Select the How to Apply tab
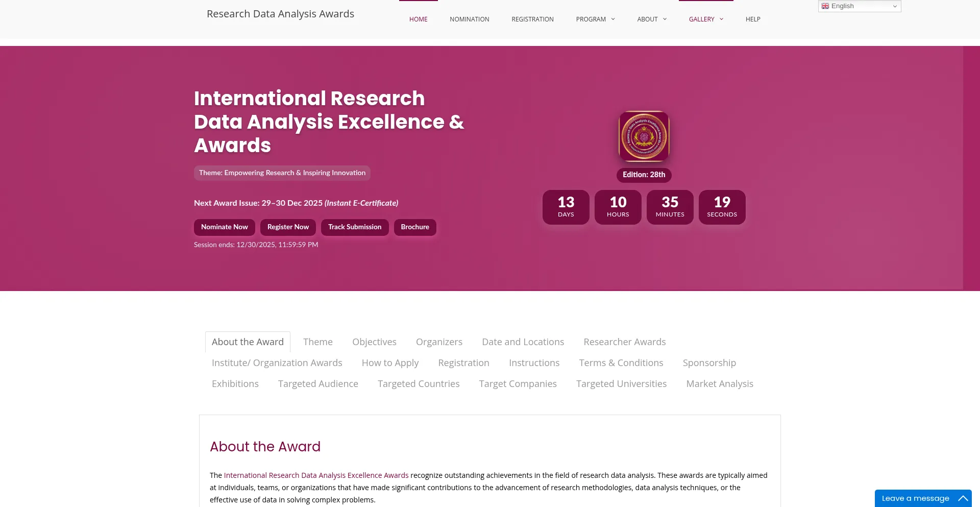 (x=390, y=363)
